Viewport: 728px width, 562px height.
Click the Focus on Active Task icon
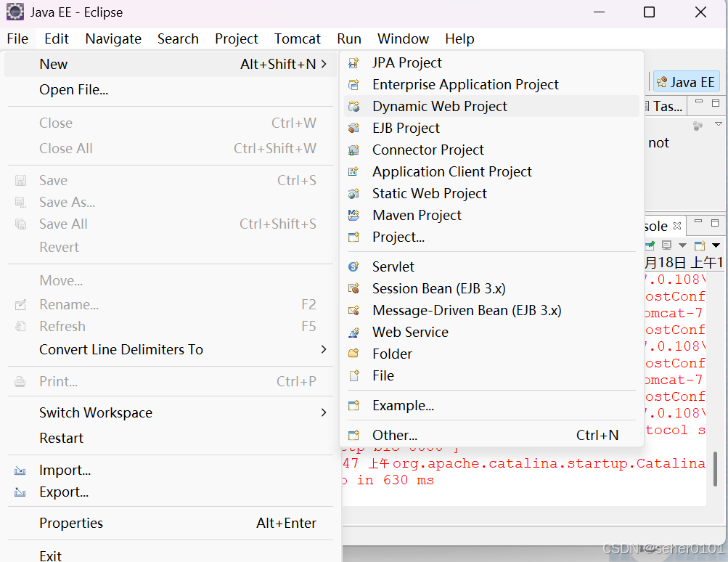tap(698, 126)
